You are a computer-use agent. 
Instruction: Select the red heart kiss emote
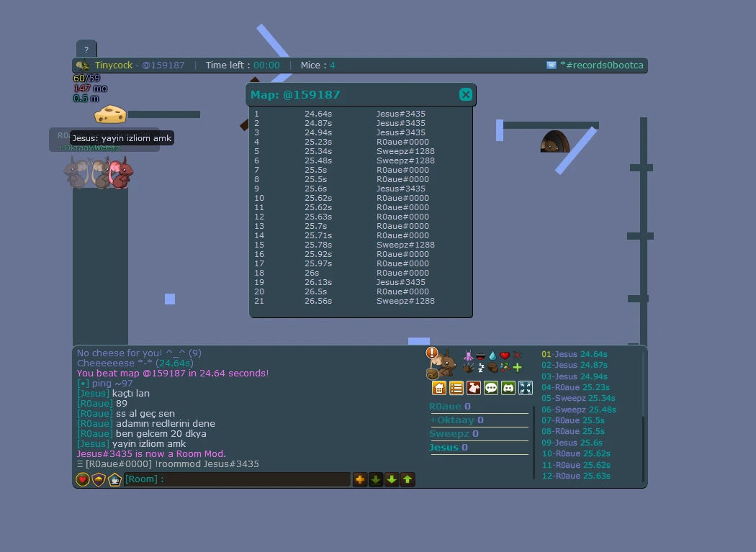[x=505, y=356]
